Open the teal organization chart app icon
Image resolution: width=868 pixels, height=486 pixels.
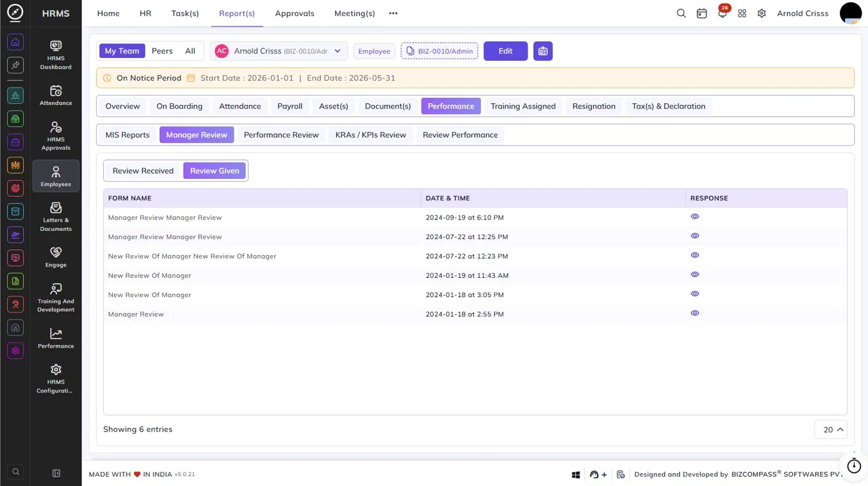[x=15, y=95]
